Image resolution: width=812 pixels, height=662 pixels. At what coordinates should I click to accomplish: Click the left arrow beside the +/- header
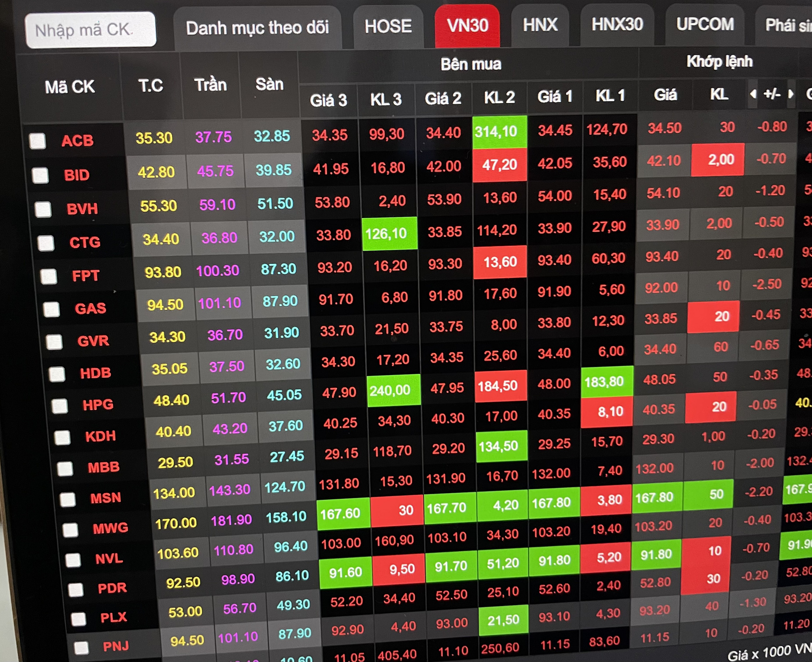(753, 94)
